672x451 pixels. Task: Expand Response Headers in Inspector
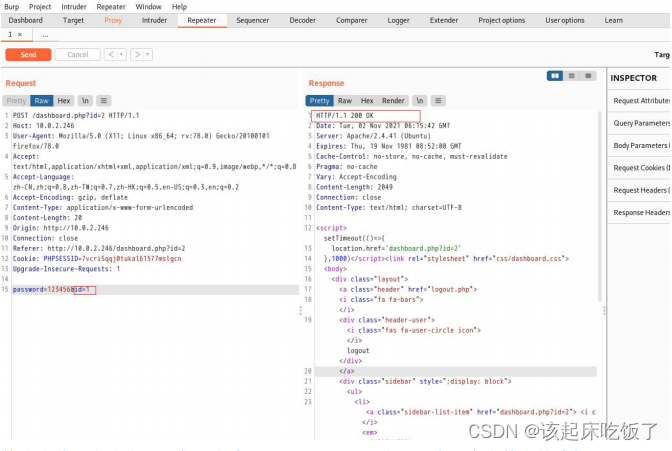point(639,212)
